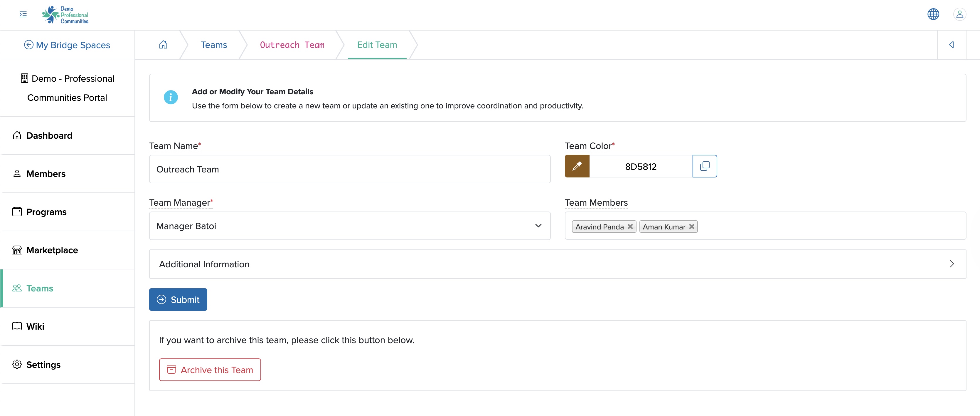Click the archive instruction sentence
The height and width of the screenshot is (416, 980).
[287, 340]
